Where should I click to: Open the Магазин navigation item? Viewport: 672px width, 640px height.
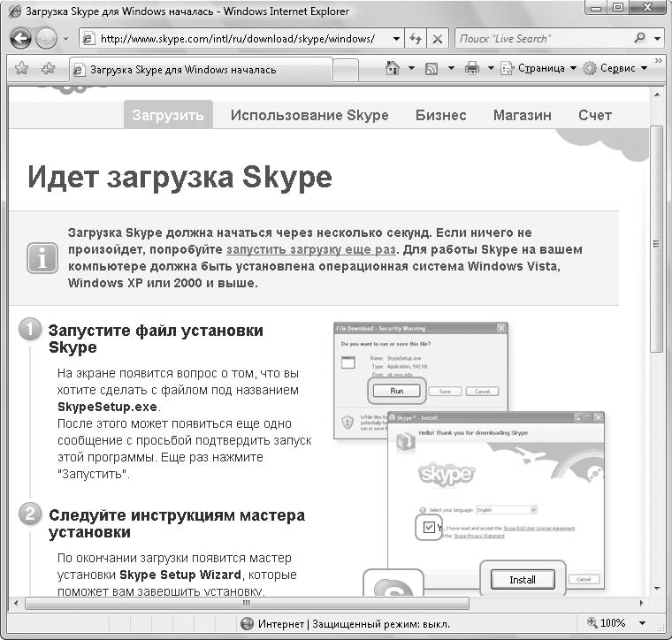pos(523,115)
